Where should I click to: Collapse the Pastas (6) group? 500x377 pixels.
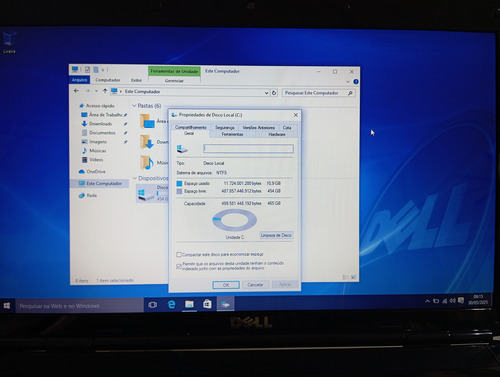[134, 106]
